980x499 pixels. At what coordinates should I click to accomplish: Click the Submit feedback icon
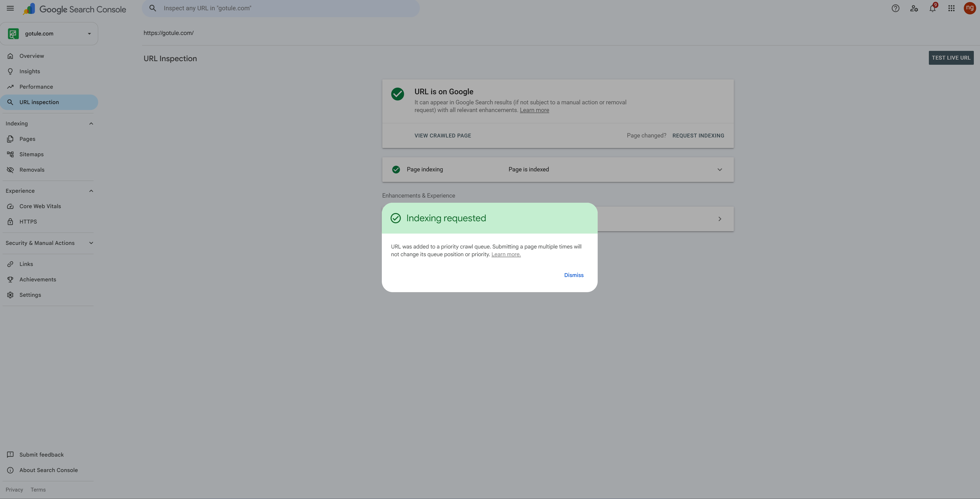pos(10,455)
